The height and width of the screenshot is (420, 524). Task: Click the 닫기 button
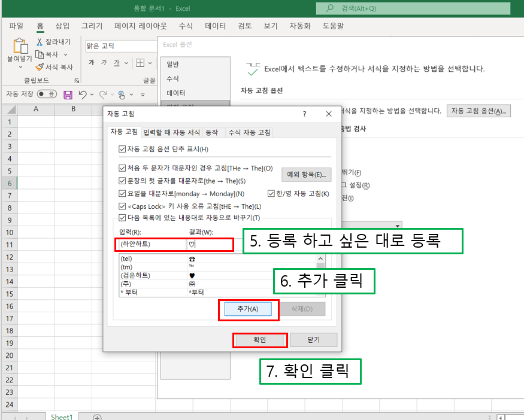click(x=313, y=340)
